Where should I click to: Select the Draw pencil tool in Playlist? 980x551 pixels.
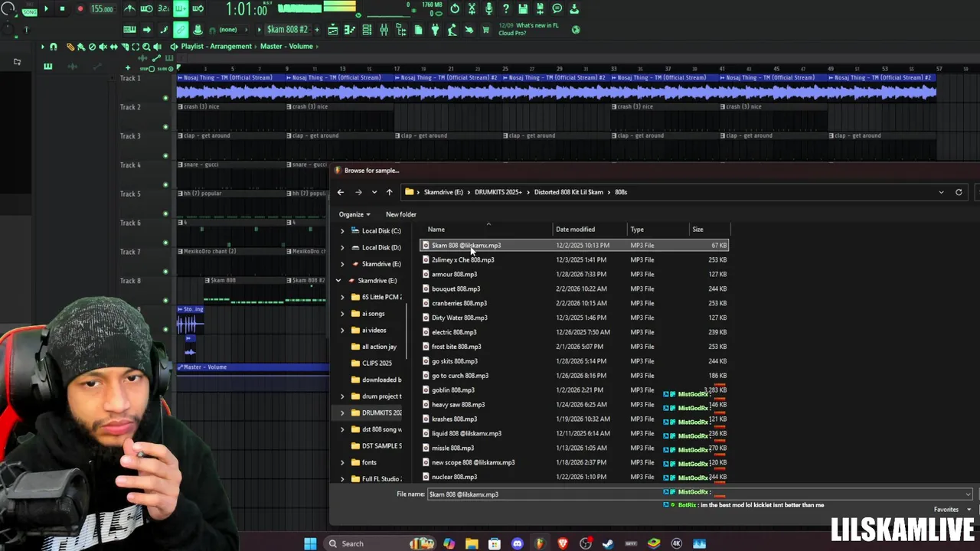point(70,47)
